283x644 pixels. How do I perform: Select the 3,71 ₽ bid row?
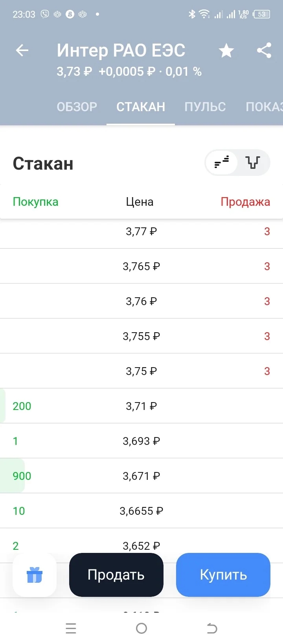coord(141,406)
